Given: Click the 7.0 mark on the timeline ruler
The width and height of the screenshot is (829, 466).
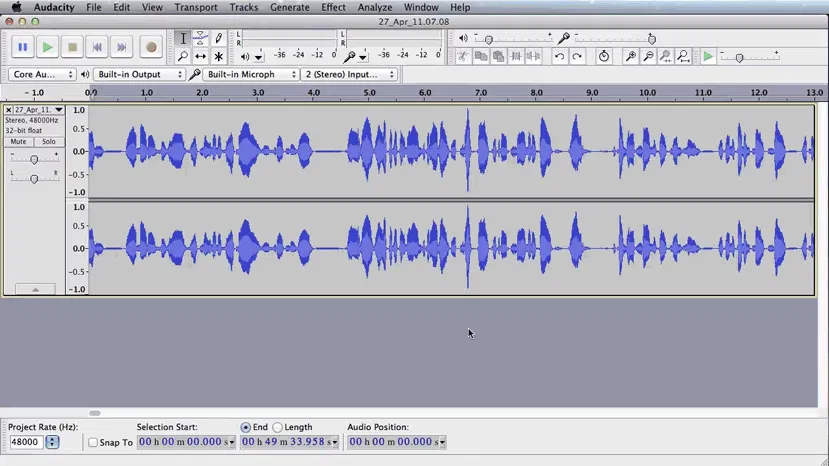Looking at the screenshot, I should 481,93.
